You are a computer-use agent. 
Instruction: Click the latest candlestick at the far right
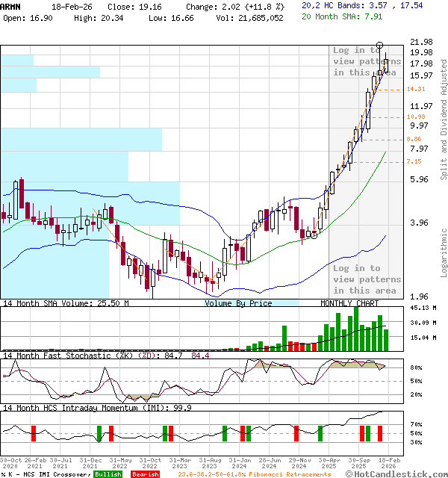pyautogui.click(x=386, y=64)
